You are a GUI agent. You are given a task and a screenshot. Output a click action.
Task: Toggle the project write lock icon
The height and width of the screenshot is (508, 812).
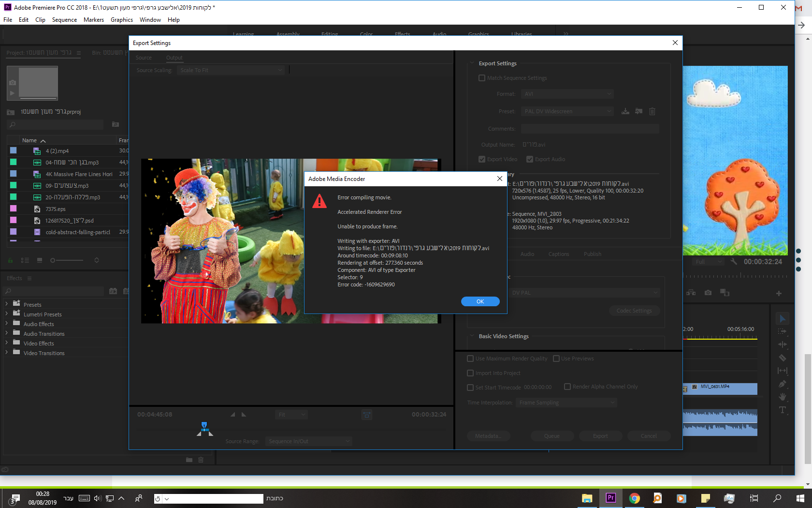pos(10,260)
